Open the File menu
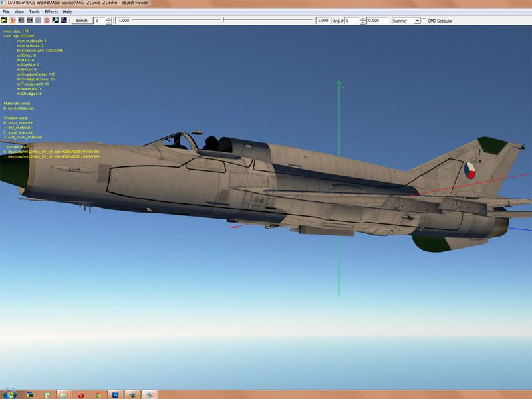The width and height of the screenshot is (532, 399). (6, 12)
